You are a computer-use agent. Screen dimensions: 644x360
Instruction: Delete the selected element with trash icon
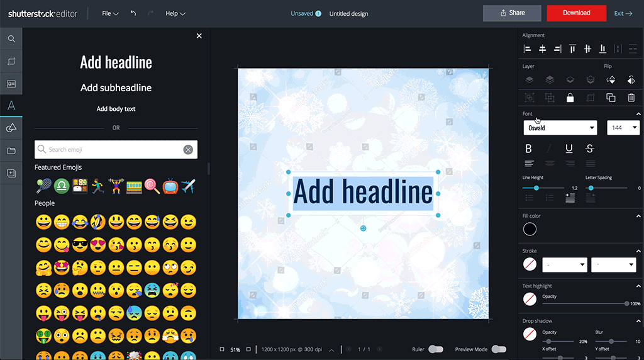(631, 98)
